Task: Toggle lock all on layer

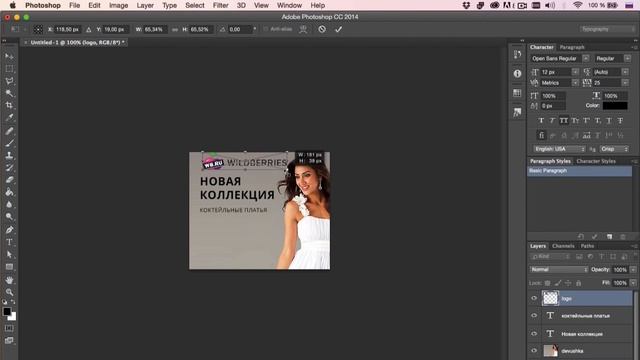Action: coord(578,283)
